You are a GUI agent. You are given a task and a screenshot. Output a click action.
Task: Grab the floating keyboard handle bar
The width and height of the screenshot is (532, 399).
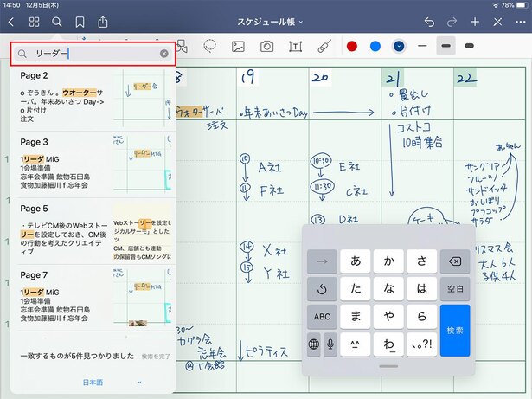coord(388,366)
